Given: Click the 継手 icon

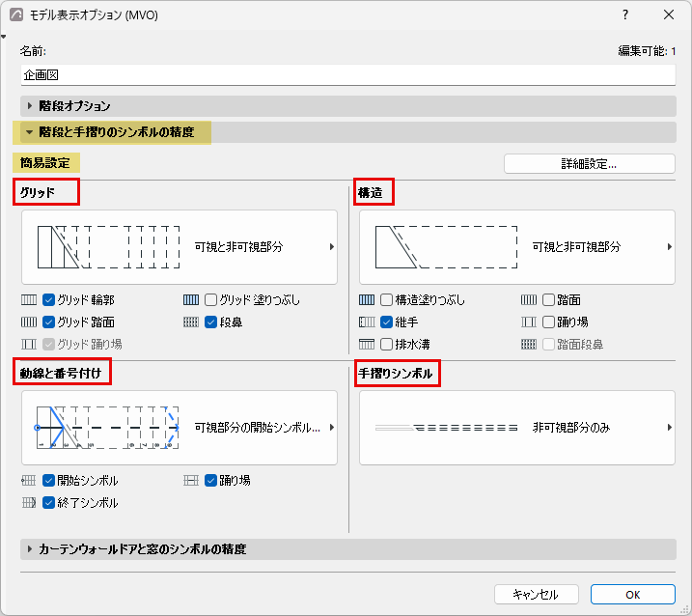Looking at the screenshot, I should pyautogui.click(x=367, y=322).
